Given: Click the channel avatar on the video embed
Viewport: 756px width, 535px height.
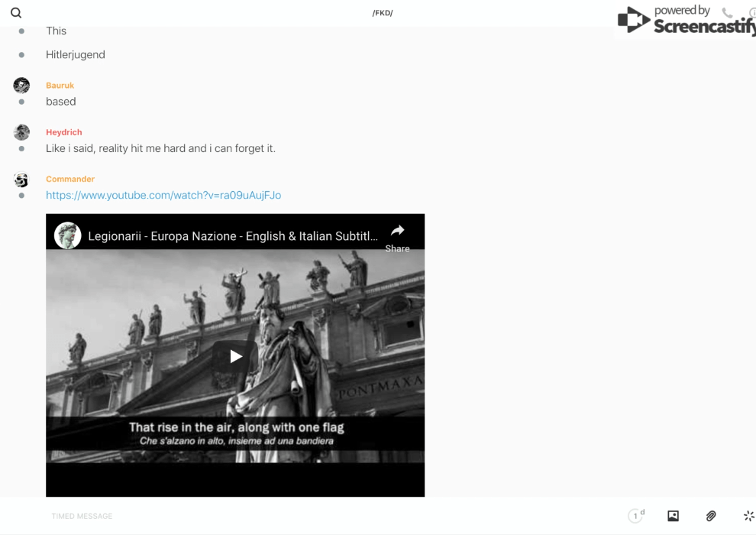Looking at the screenshot, I should tap(68, 236).
